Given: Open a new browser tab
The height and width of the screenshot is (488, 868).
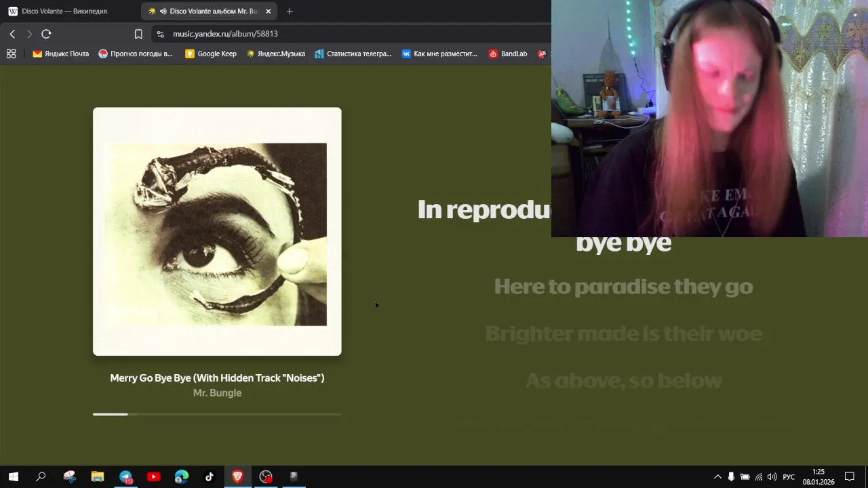Looking at the screenshot, I should click(290, 12).
